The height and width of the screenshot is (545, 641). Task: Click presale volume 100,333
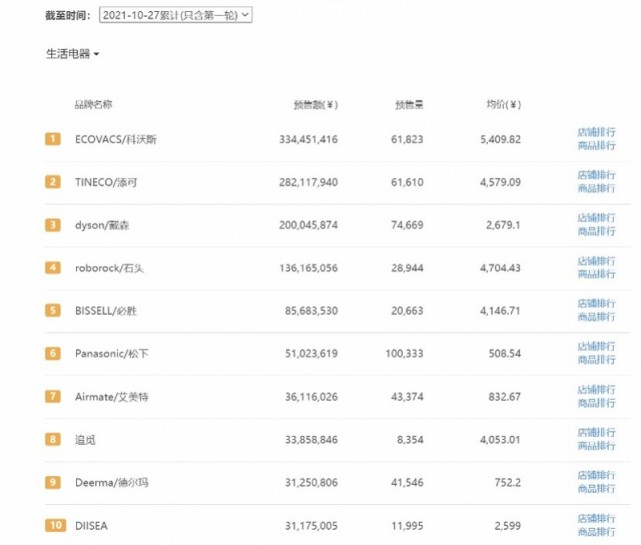404,354
